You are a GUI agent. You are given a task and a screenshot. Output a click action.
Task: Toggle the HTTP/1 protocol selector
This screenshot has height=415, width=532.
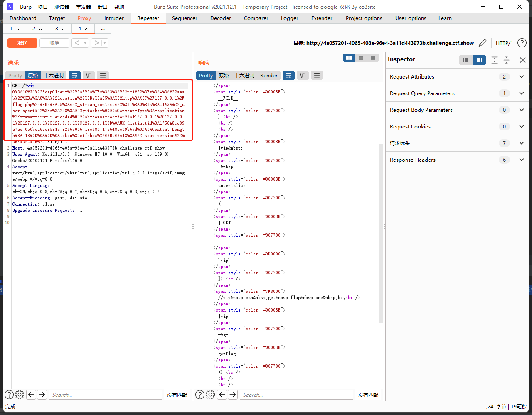[x=504, y=43]
